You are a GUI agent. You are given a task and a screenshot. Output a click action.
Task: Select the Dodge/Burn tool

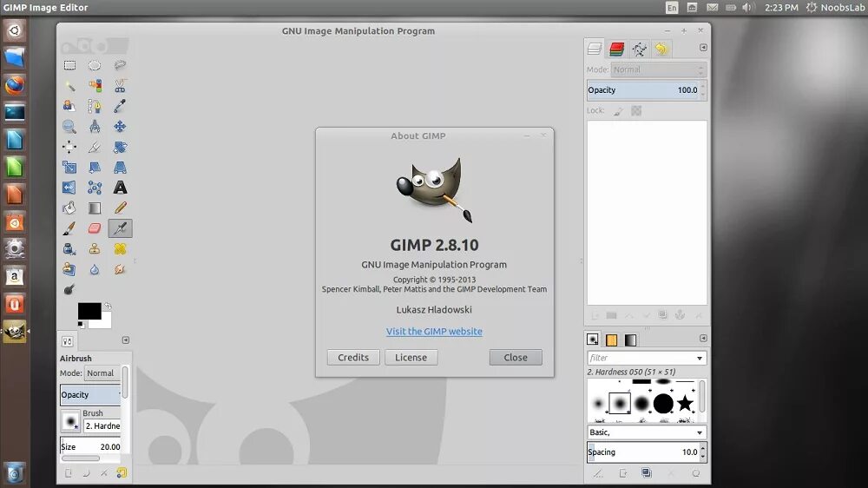(69, 289)
